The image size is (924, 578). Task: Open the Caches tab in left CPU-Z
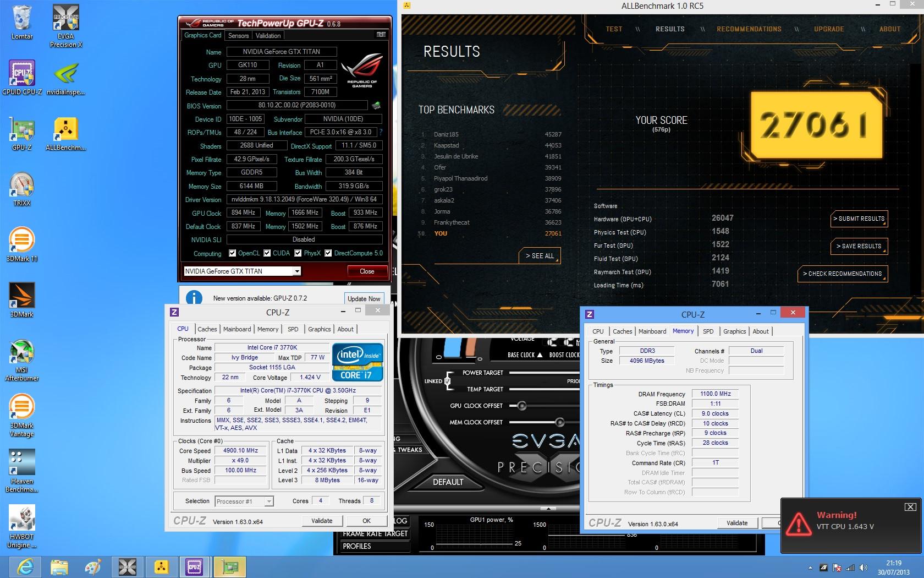click(x=207, y=329)
